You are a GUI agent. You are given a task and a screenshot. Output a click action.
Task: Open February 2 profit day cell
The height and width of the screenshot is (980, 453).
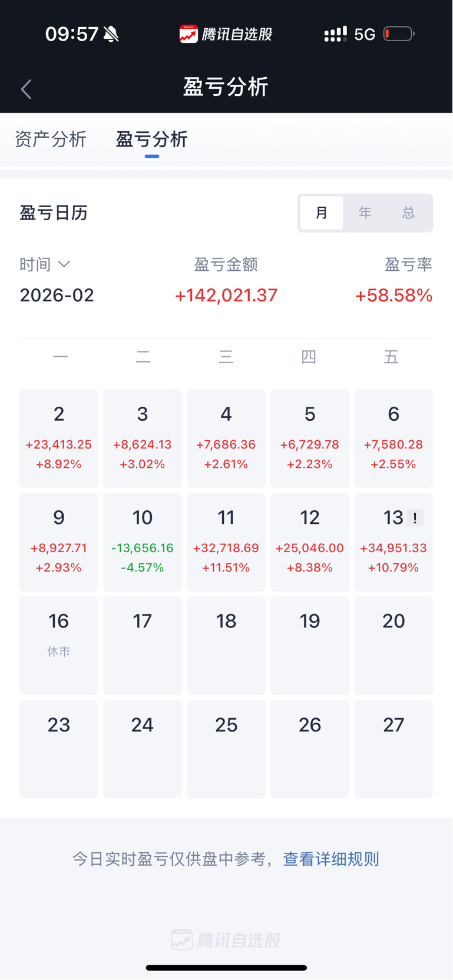tap(59, 438)
